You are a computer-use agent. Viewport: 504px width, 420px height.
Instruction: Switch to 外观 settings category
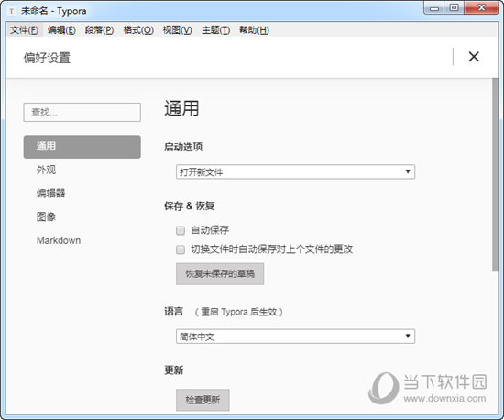point(46,170)
